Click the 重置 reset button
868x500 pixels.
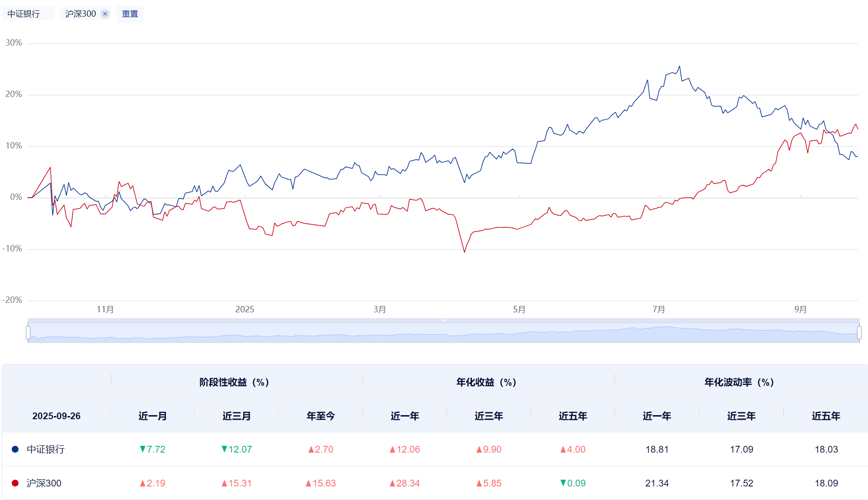pos(130,14)
